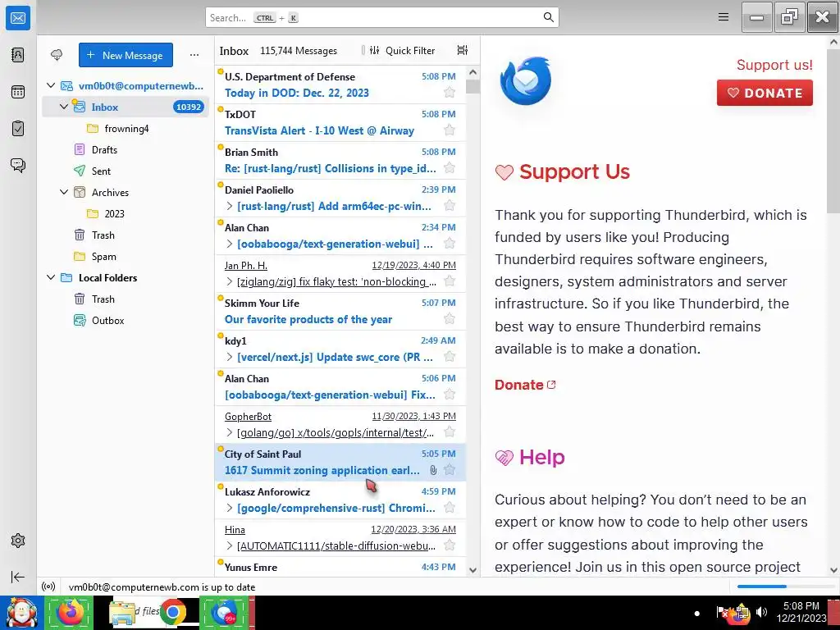Open the Start menu Santa icon
Image resolution: width=840 pixels, height=630 pixels.
pyautogui.click(x=21, y=613)
